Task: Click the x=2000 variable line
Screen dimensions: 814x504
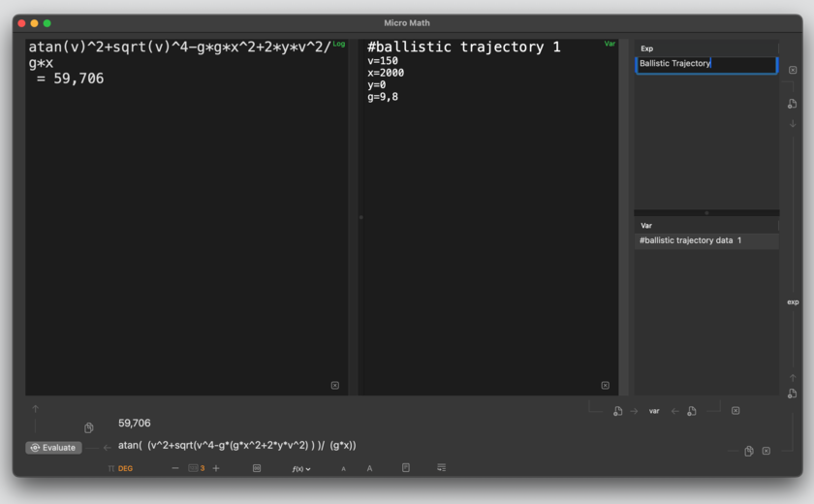Action: tap(386, 73)
